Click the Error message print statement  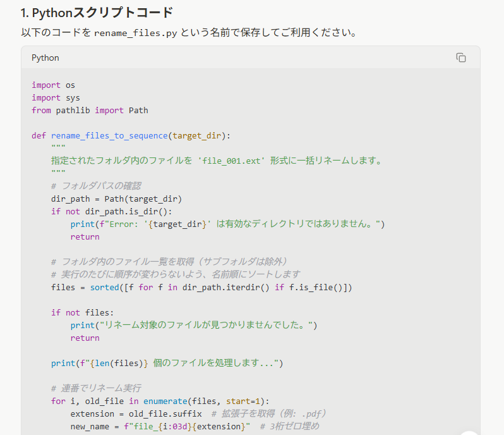tap(227, 224)
